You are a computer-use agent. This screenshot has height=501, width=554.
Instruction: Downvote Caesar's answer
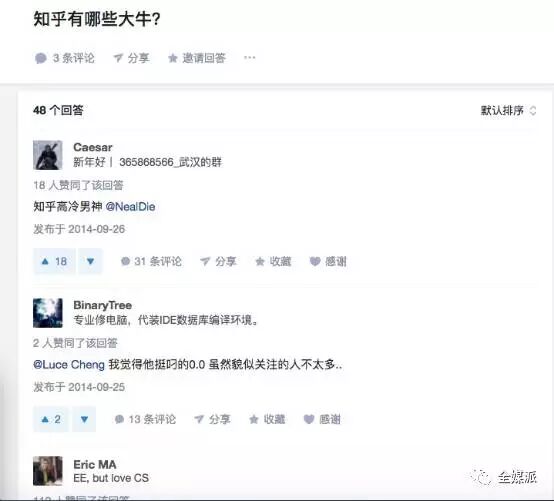pos(90,261)
